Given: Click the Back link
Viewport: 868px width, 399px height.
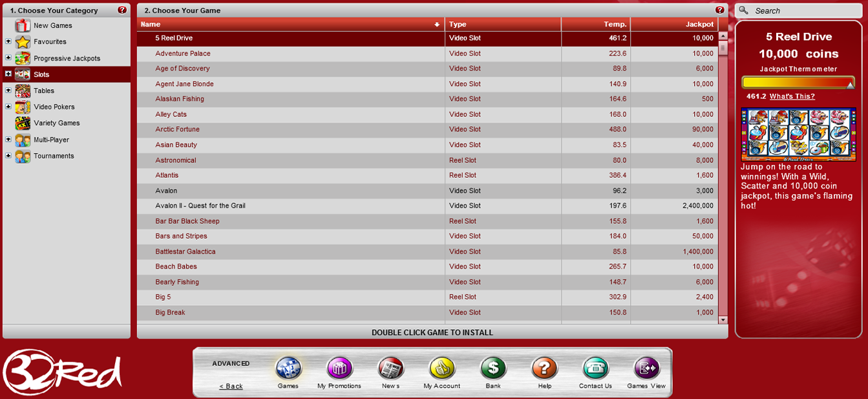Looking at the screenshot, I should pos(231,386).
